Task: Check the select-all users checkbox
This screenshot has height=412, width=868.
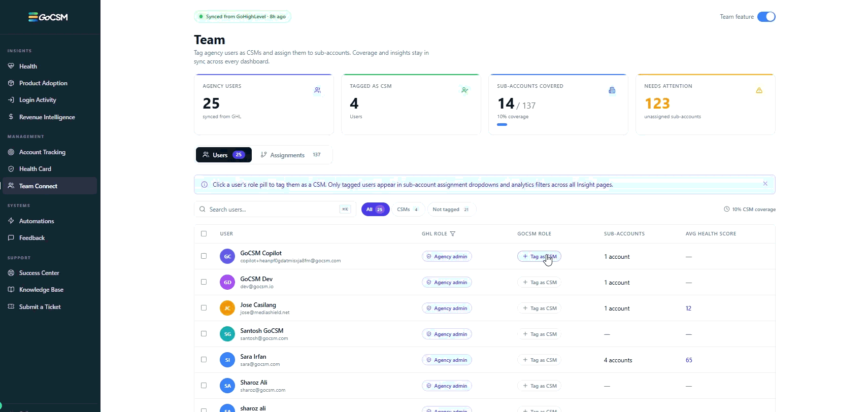Action: point(204,234)
